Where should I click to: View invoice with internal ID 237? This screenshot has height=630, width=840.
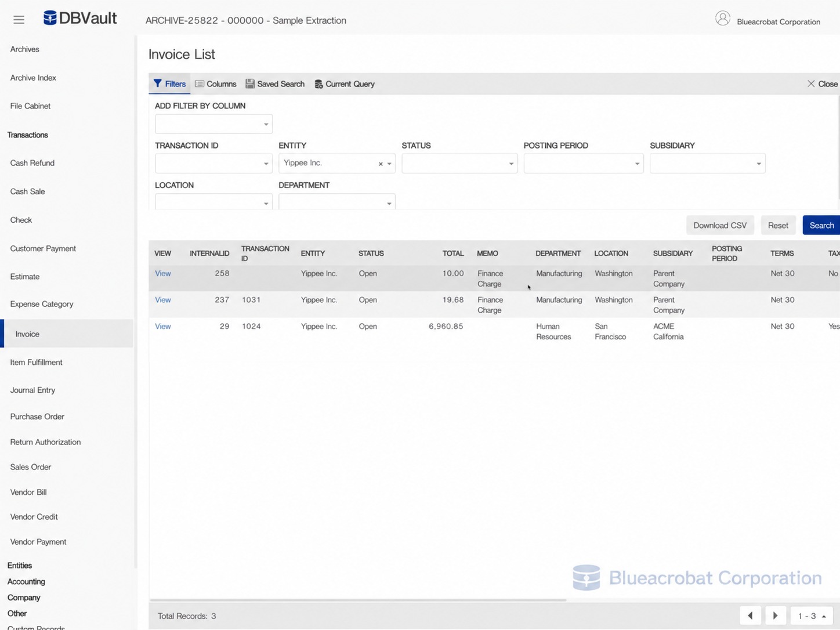(x=163, y=300)
